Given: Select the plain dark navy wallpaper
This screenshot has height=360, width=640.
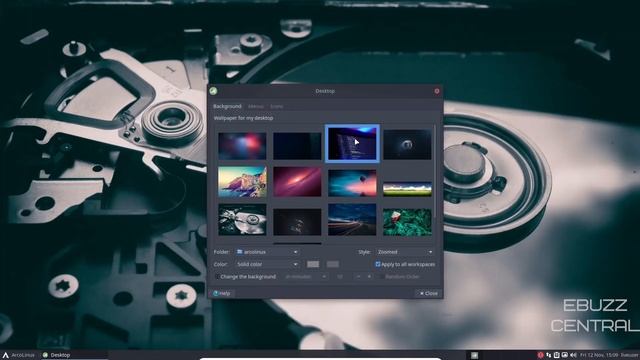Looking at the screenshot, I should [x=297, y=146].
